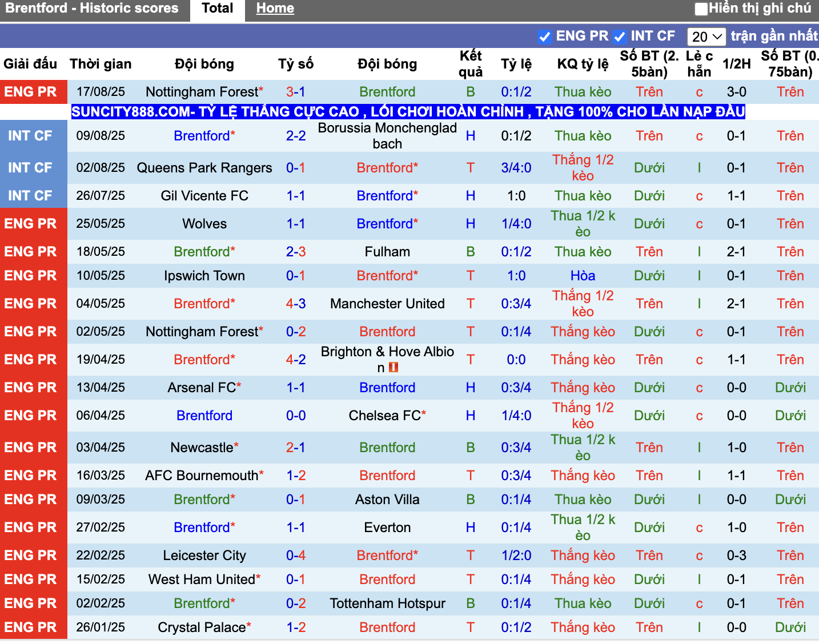Click the 3-1 score on 17/08/25
819x644 pixels.
(x=296, y=92)
